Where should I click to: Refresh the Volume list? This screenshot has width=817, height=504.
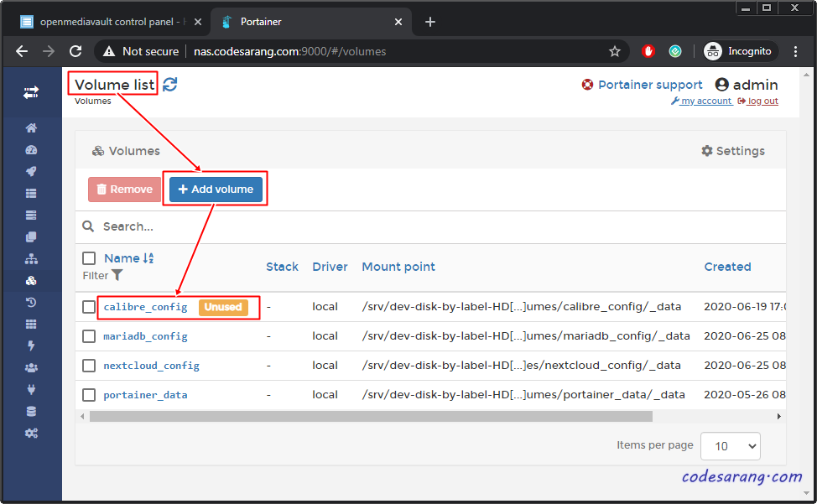[170, 85]
